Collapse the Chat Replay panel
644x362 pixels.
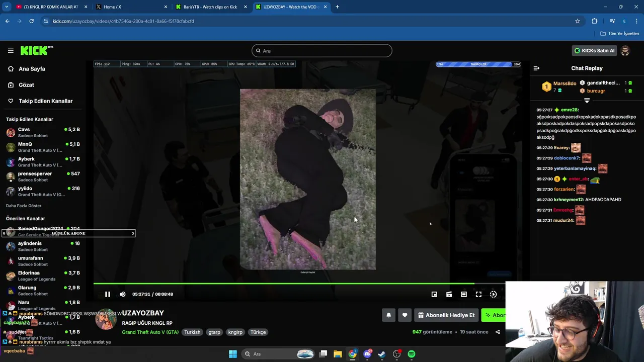coord(536,68)
